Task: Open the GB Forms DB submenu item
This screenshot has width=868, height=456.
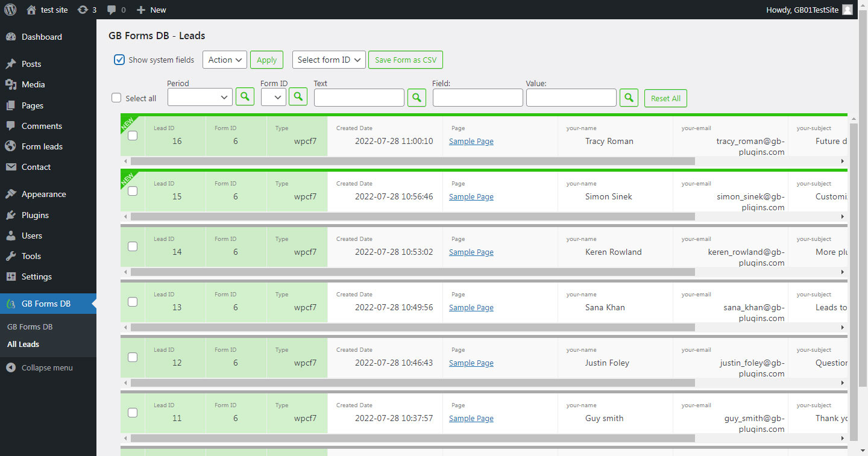Action: click(x=30, y=326)
